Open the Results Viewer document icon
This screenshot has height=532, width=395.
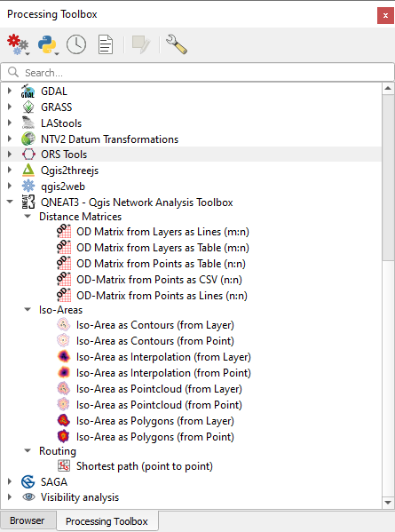[x=106, y=44]
